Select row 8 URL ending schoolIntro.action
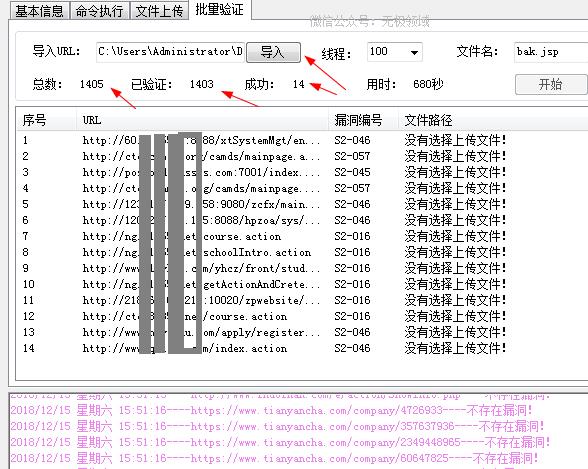588x469 pixels. pos(197,252)
